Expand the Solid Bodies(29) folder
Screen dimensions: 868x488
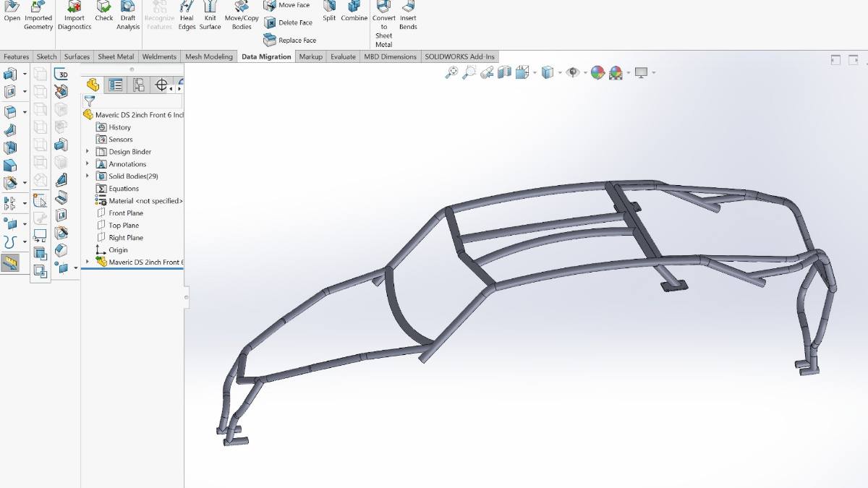point(88,176)
